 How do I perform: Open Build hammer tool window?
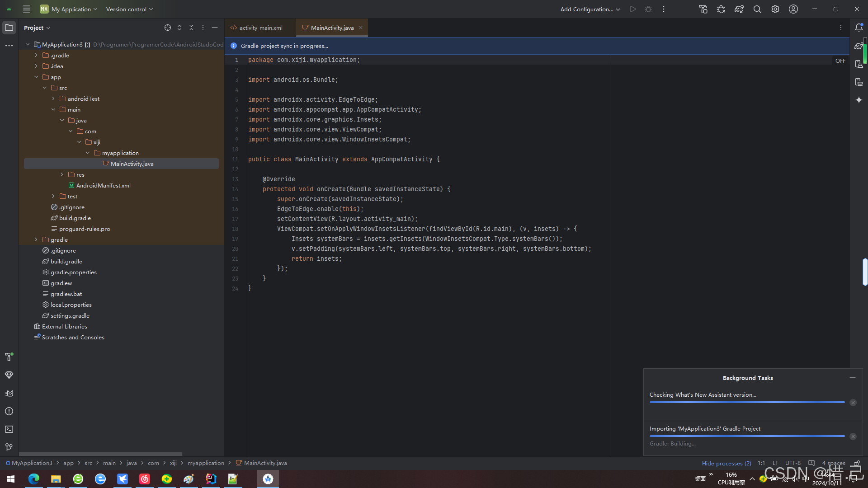(x=9, y=357)
